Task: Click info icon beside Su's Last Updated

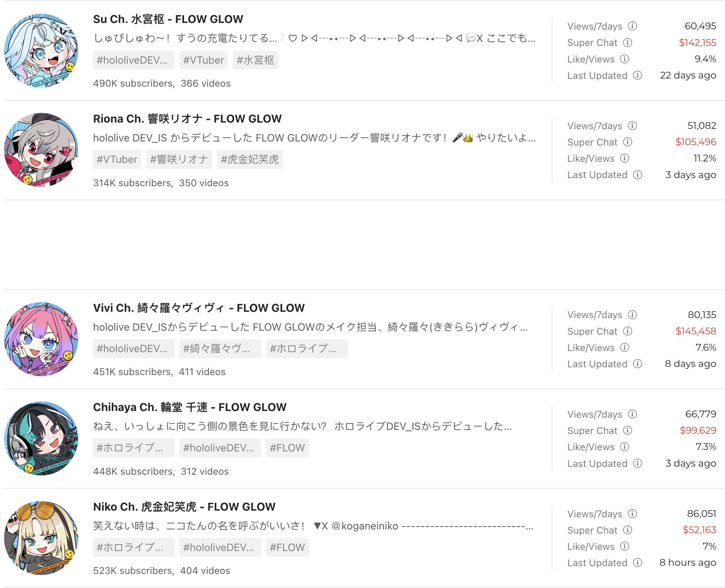Action: pyautogui.click(x=638, y=76)
